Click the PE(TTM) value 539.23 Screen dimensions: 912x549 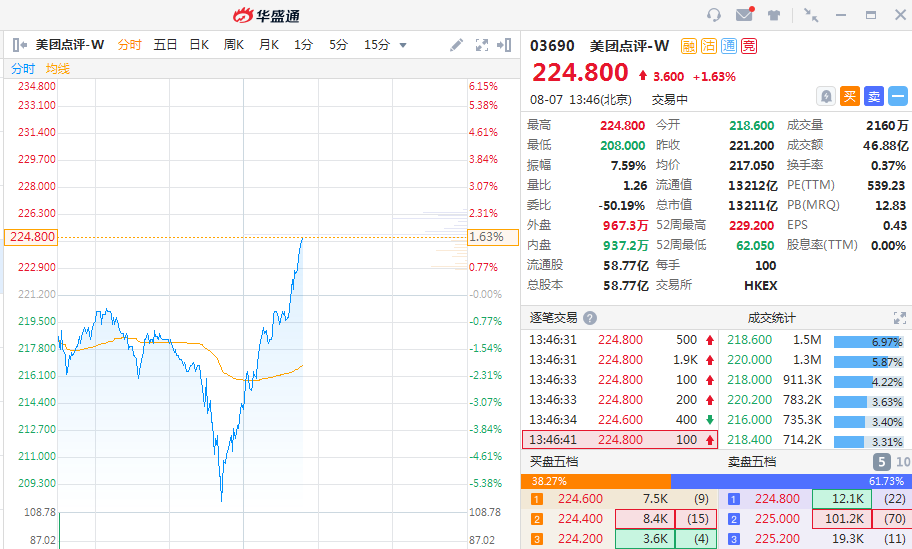click(x=886, y=186)
